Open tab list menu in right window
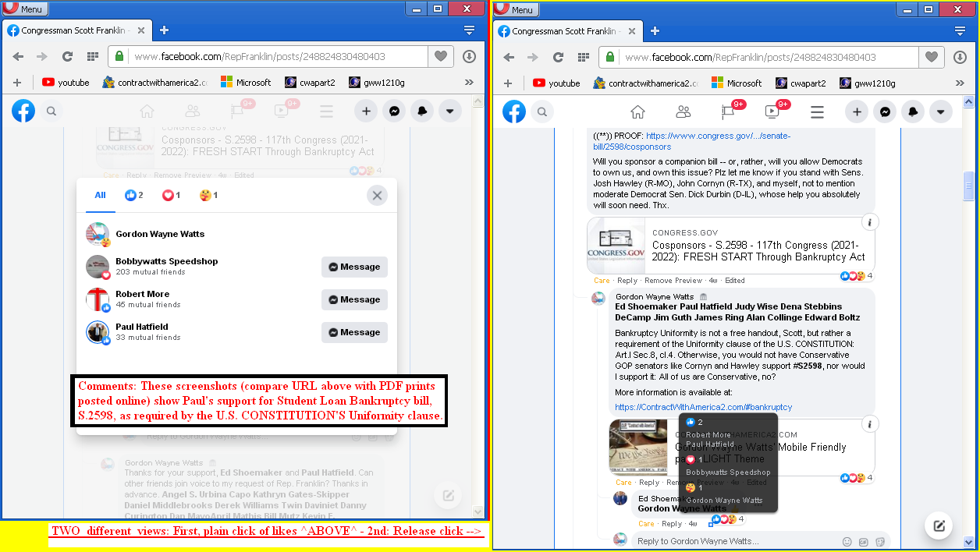The height and width of the screenshot is (552, 980). point(960,30)
